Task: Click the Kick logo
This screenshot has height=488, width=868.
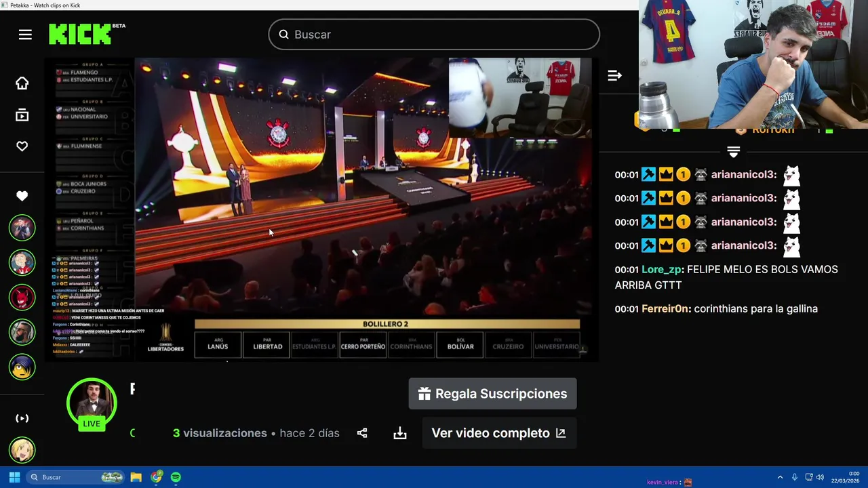Action: tap(80, 34)
